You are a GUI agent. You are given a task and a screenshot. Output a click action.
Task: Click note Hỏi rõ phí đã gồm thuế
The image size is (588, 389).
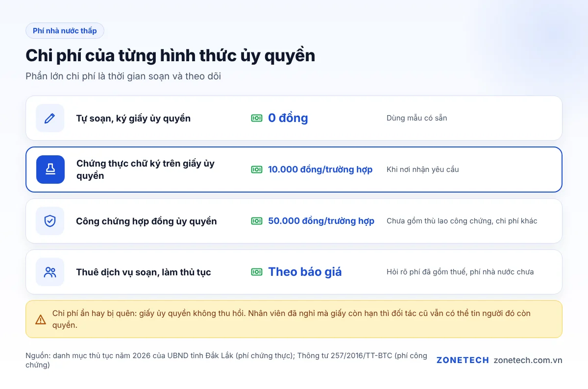[460, 272]
